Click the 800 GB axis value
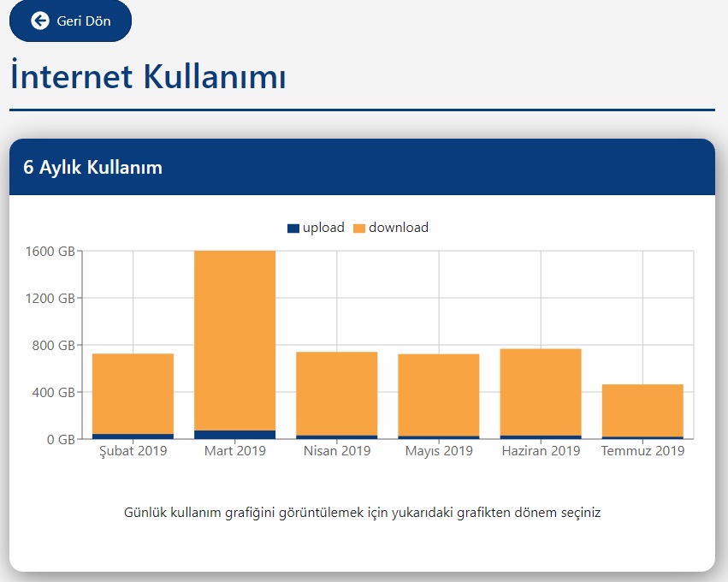Screen dimensions: 728x582 (x=53, y=345)
